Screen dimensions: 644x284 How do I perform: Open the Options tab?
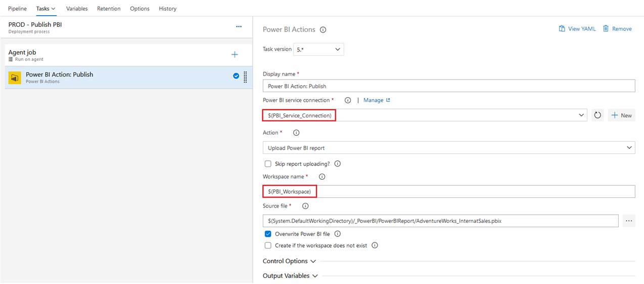[x=140, y=9]
